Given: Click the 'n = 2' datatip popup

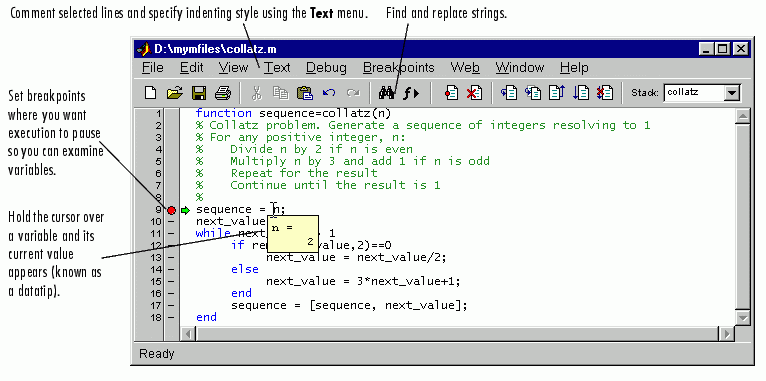Looking at the screenshot, I should click(293, 234).
